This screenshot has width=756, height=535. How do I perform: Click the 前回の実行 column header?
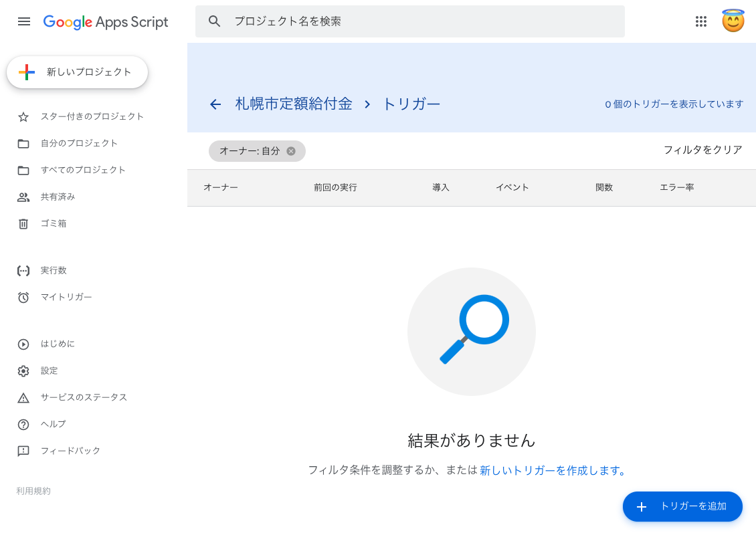tap(336, 187)
